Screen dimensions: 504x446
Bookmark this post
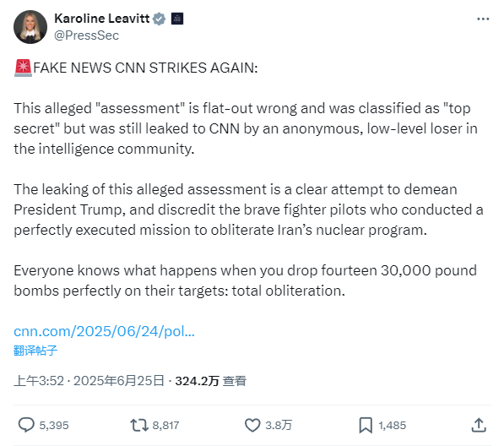pyautogui.click(x=366, y=425)
